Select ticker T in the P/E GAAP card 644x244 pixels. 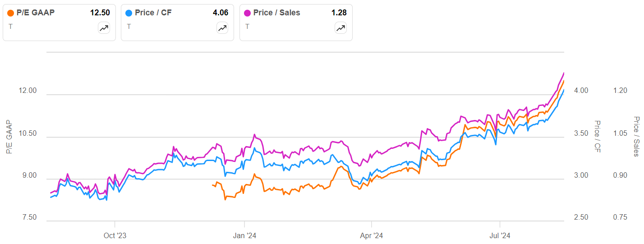click(10, 27)
